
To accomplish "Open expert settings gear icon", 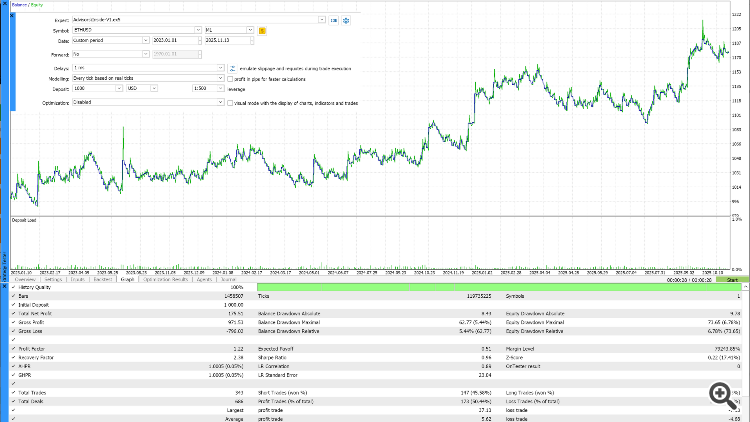I will click(347, 19).
